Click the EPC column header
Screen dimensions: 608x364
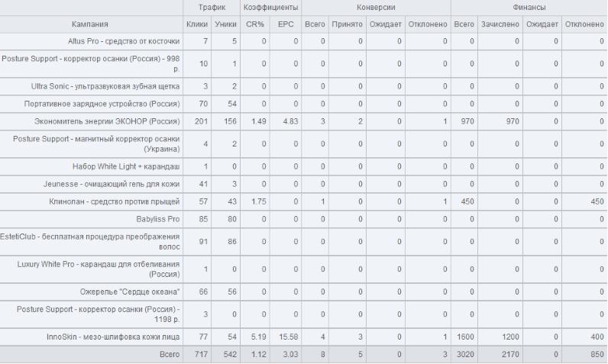286,24
